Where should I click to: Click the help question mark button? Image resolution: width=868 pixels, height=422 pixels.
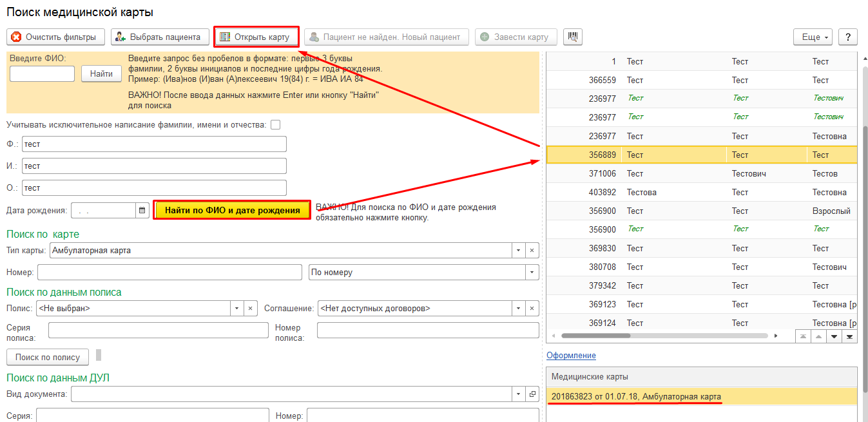coord(847,37)
